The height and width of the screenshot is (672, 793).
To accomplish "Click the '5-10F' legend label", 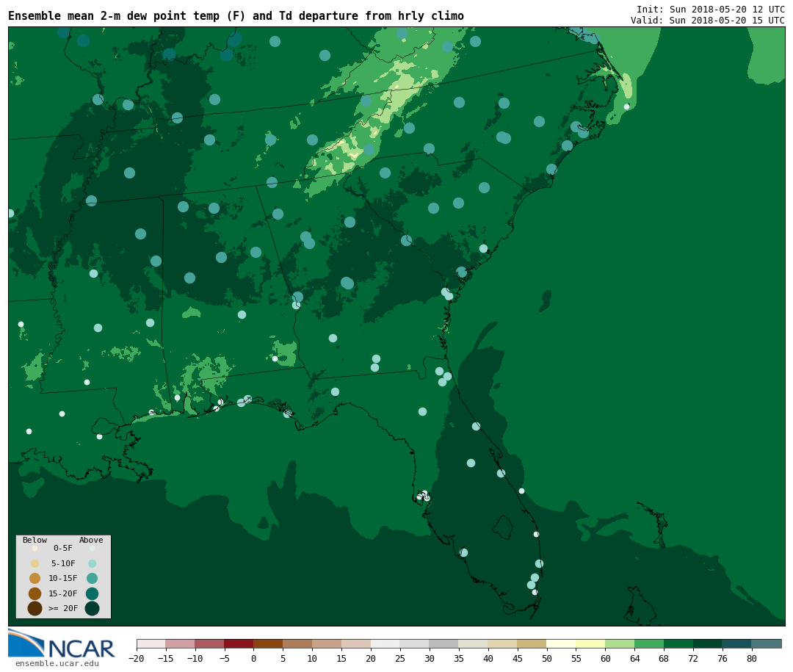I will (63, 563).
